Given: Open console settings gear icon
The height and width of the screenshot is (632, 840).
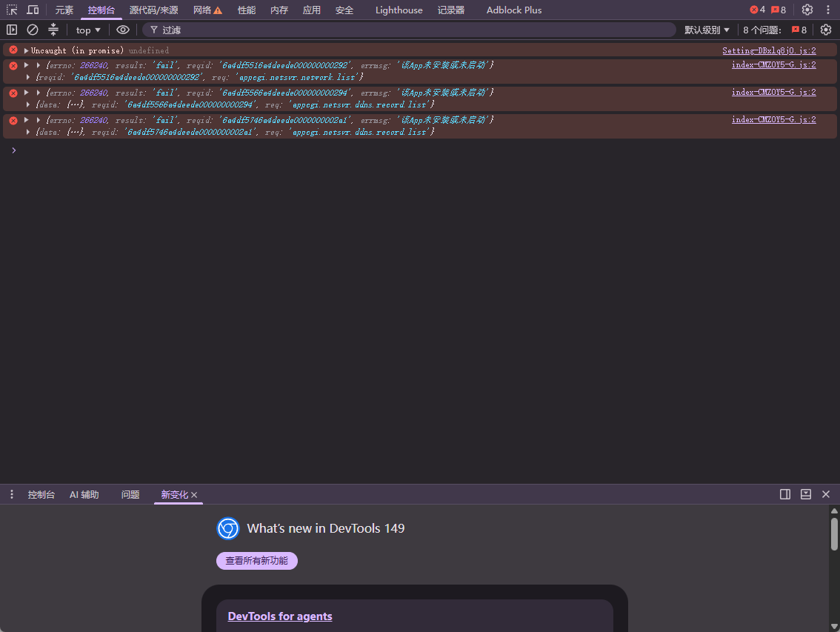Looking at the screenshot, I should tap(825, 30).
